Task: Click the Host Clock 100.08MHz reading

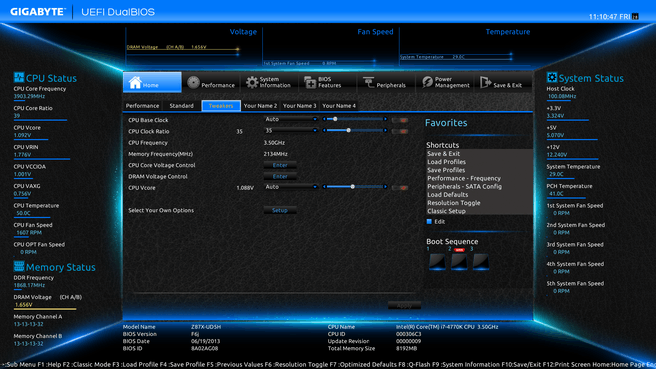Action: point(562,96)
